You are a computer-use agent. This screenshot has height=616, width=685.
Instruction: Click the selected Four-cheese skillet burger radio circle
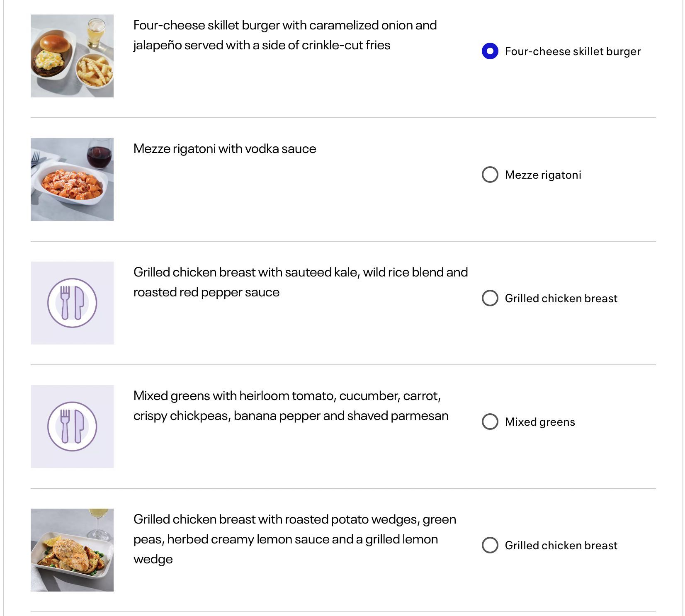tap(490, 51)
